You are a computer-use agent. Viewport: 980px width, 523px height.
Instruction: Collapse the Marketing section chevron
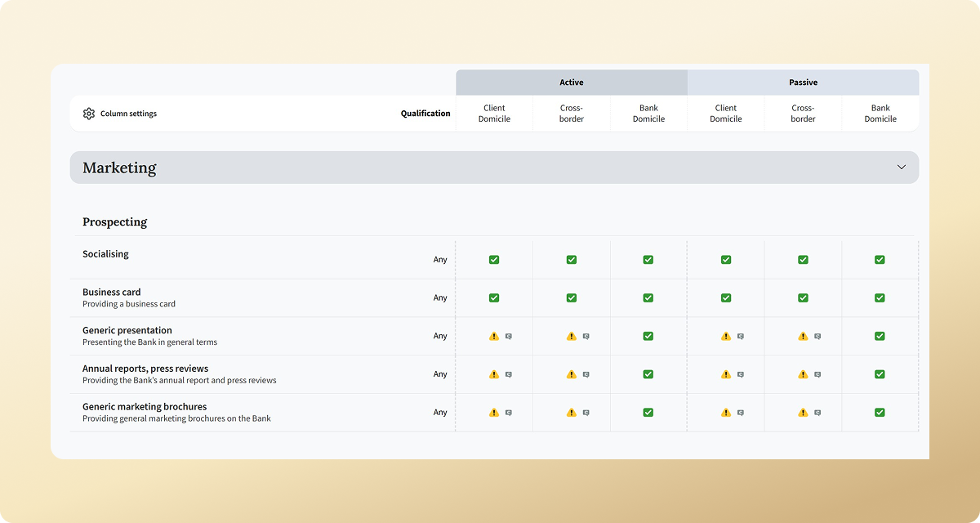902,168
